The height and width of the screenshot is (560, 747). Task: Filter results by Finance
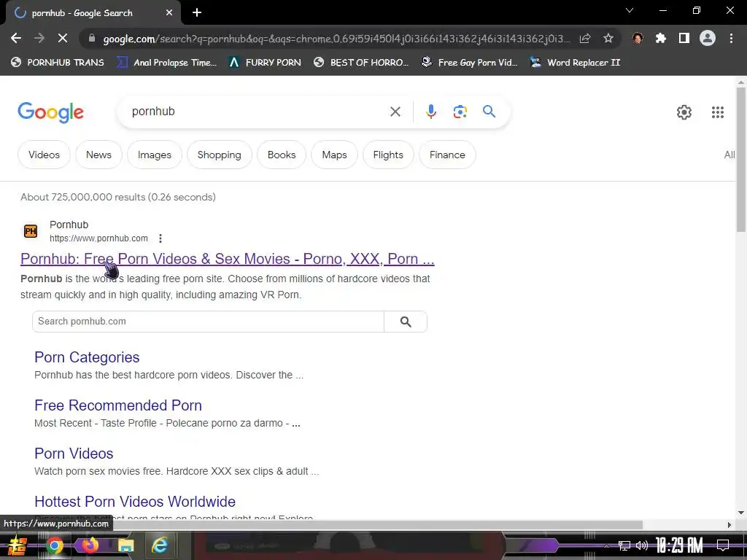coord(447,155)
